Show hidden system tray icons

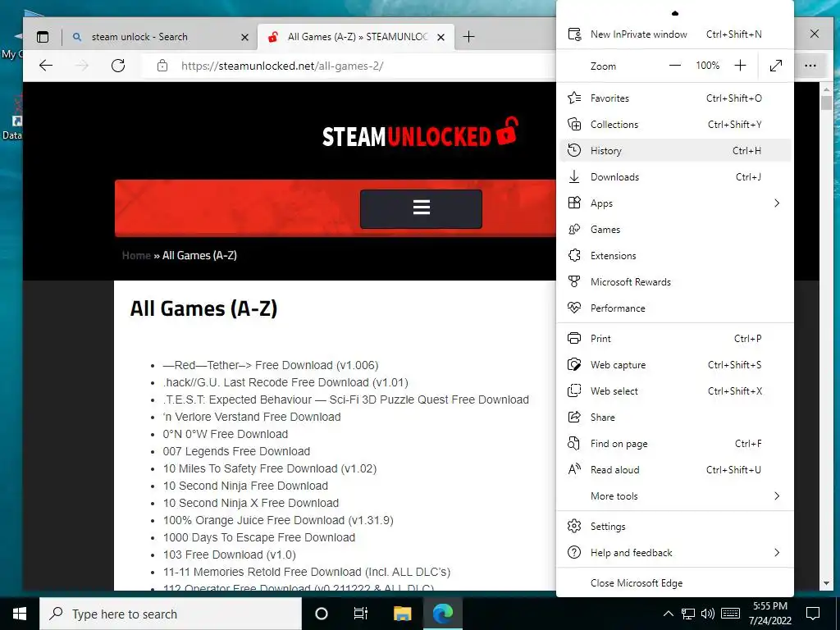point(668,614)
